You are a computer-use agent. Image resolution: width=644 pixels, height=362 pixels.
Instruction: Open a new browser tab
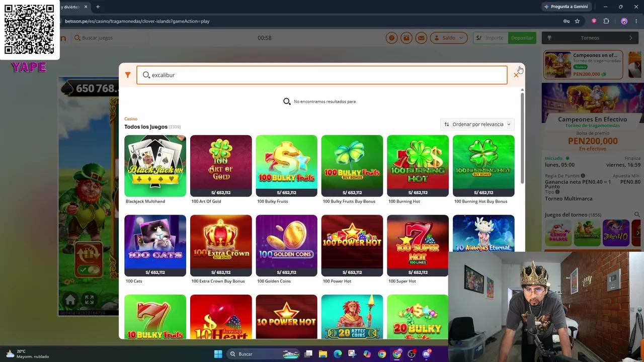(x=98, y=7)
